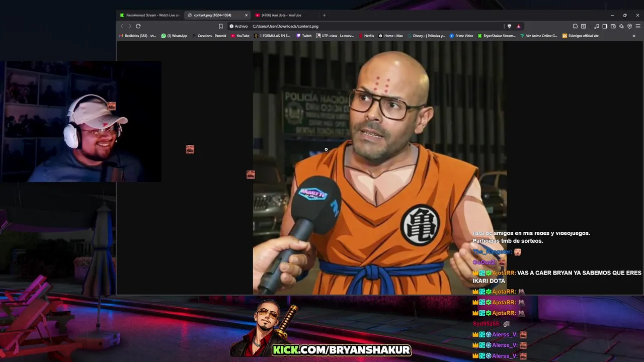This screenshot has width=644, height=362.
Task: Open the Recibidos Gmail bookmark
Action: [x=138, y=36]
